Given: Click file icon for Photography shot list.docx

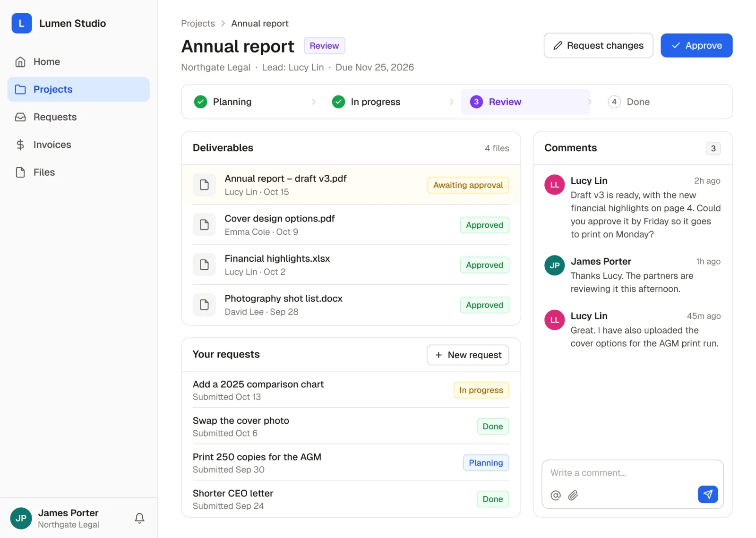Looking at the screenshot, I should pyautogui.click(x=204, y=305).
